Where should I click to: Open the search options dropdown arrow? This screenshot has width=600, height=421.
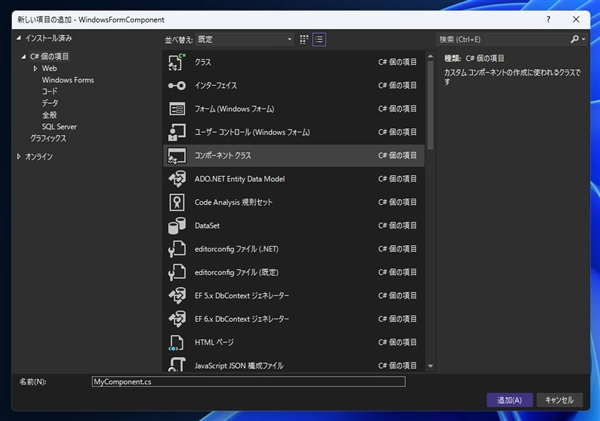click(583, 39)
